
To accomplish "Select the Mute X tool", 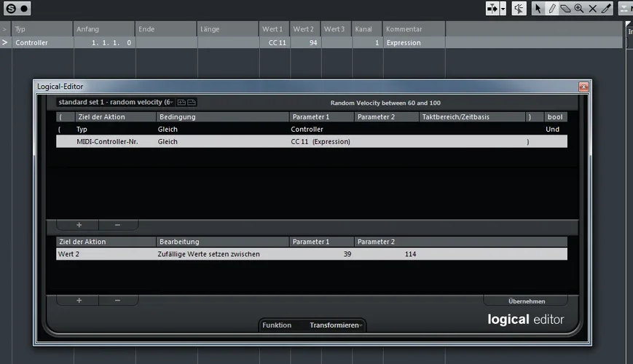I will 593,9.
